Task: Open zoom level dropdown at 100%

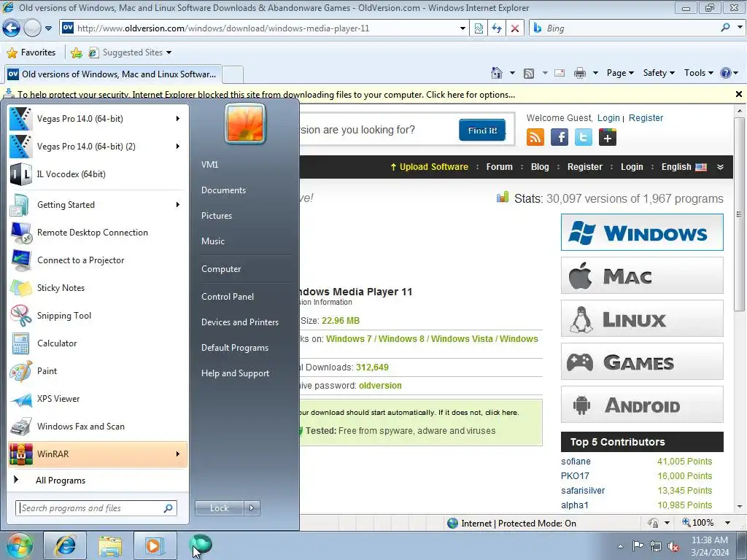Action: point(727,523)
